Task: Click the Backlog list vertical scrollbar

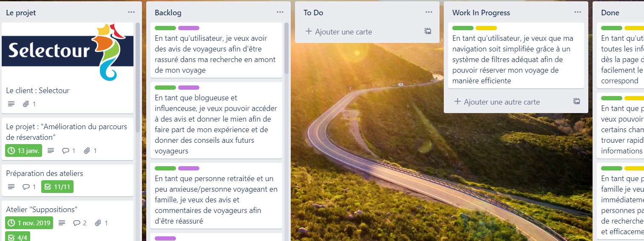Action: (287, 48)
